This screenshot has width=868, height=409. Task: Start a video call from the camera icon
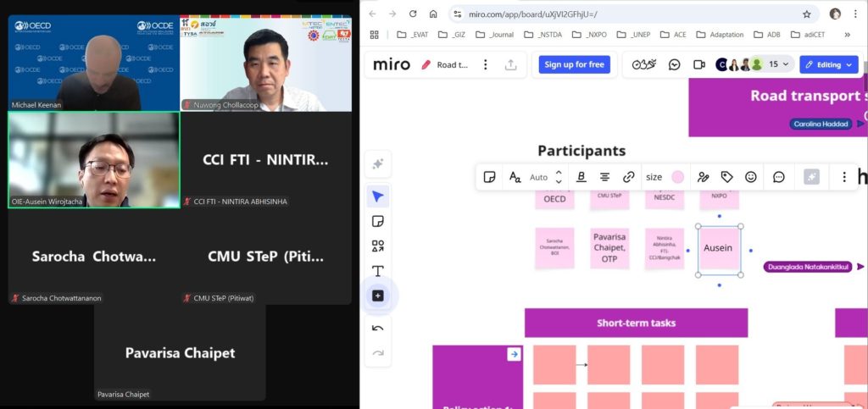(698, 64)
